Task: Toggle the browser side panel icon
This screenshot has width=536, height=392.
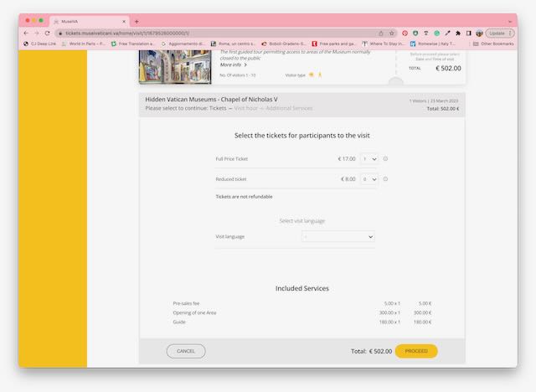Action: [469, 34]
